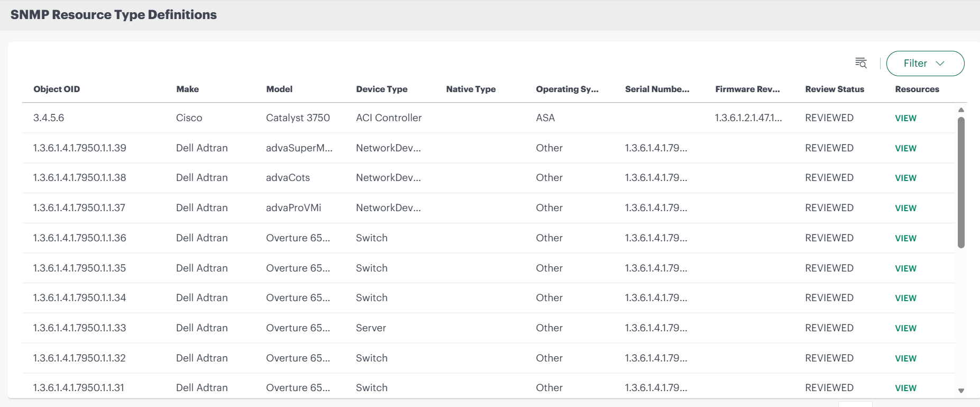Image resolution: width=980 pixels, height=407 pixels.
Task: Click REVIEWED status in the 3.4.5.6 row
Action: [x=829, y=117]
